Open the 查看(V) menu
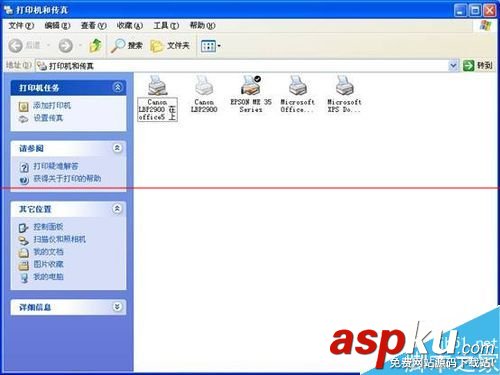This screenshot has width=500, height=375. pos(94,26)
